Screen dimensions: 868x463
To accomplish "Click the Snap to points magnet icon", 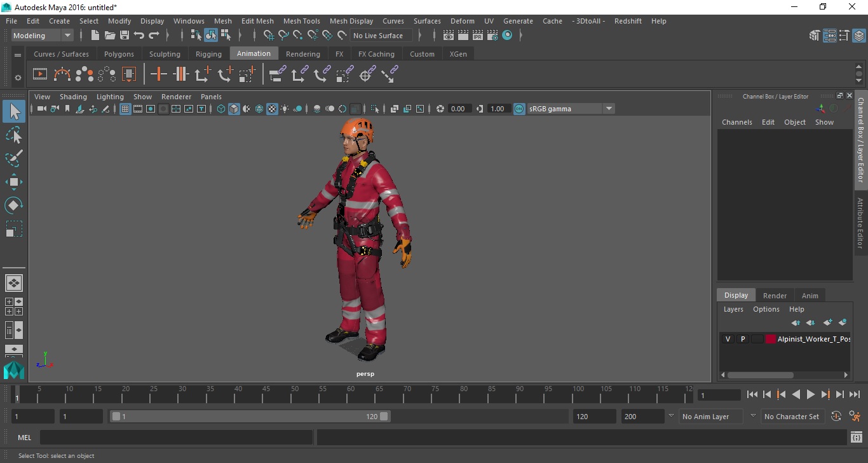I will pyautogui.click(x=298, y=36).
